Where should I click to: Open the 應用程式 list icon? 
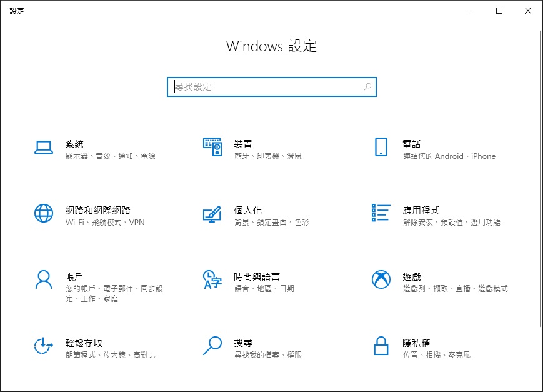[x=381, y=213]
